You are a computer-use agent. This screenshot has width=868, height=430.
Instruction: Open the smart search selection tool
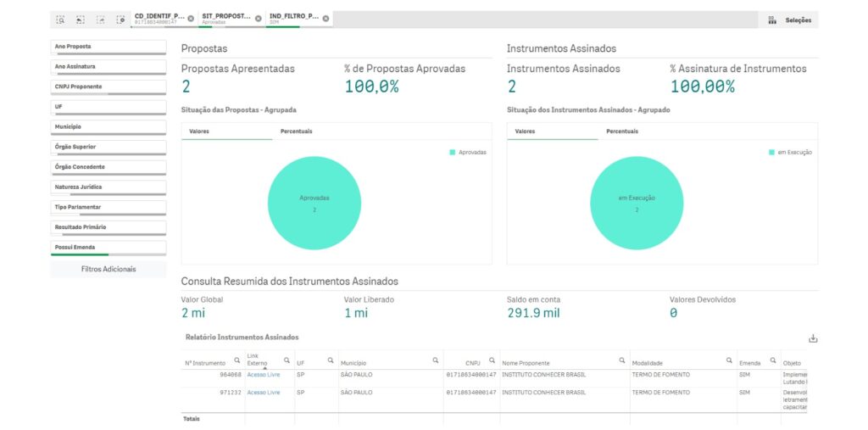point(61,19)
